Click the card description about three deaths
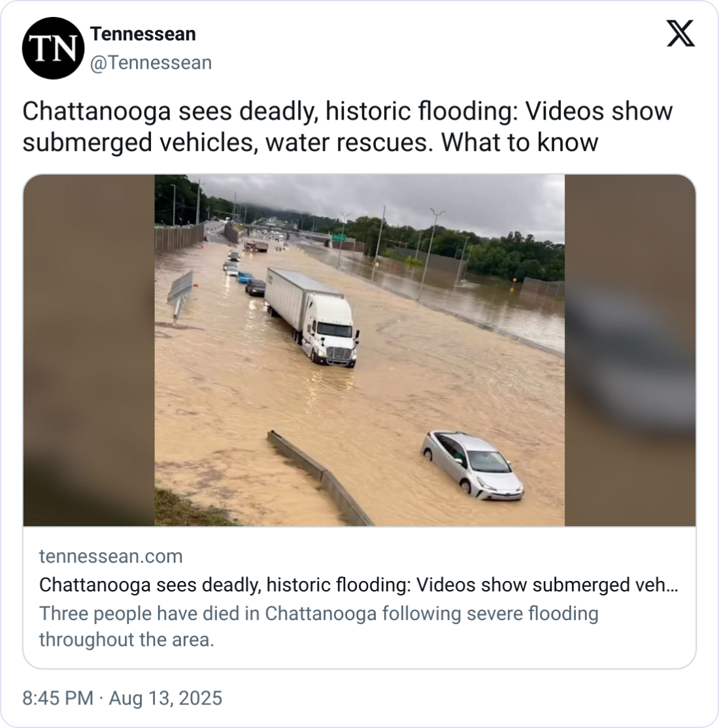The image size is (719, 728). pos(318,626)
